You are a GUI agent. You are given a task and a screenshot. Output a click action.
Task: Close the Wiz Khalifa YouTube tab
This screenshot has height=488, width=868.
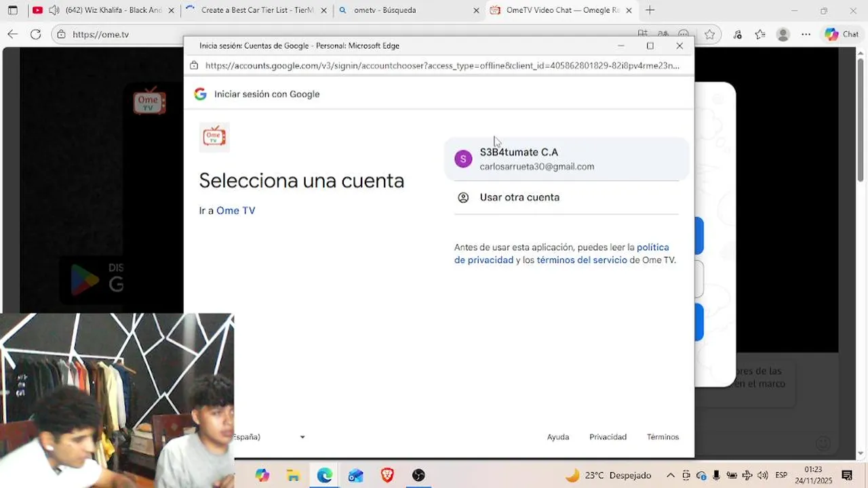point(171,10)
